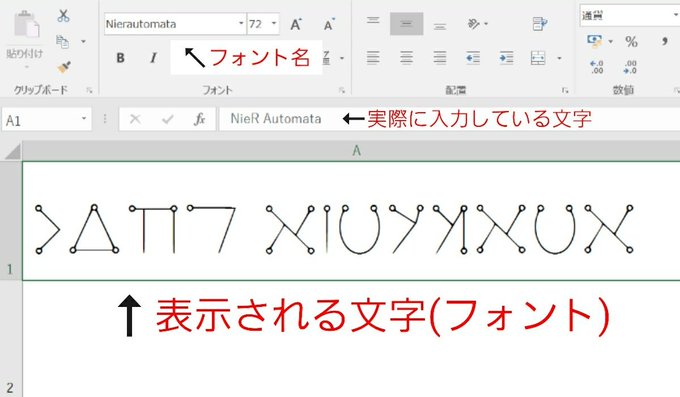Image resolution: width=680 pixels, height=397 pixels.
Task: Click the Copy icon
Action: 62,41
